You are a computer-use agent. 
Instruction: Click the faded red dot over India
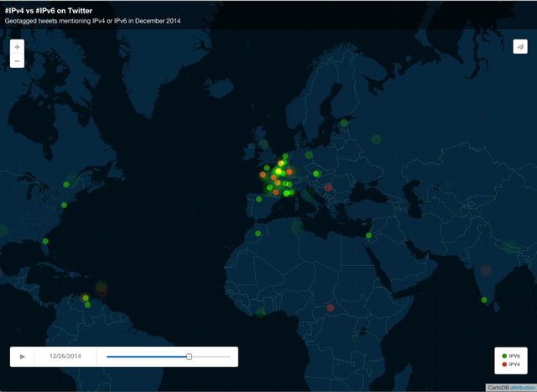(486, 270)
